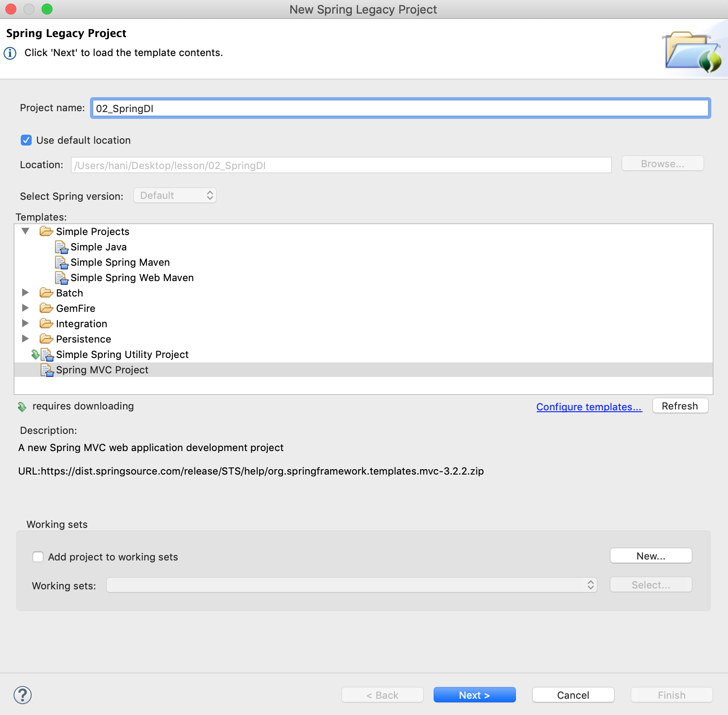Click the Persistence folder icon
The width and height of the screenshot is (728, 715).
[46, 339]
